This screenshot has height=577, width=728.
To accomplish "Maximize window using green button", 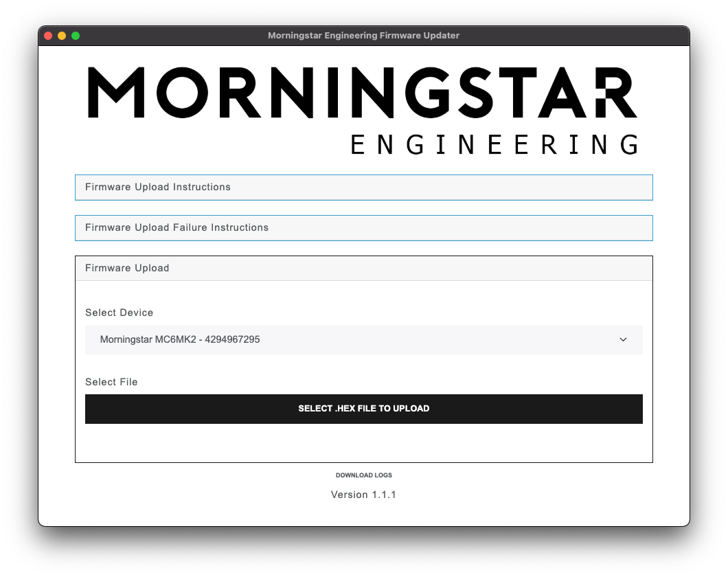I will pos(76,36).
